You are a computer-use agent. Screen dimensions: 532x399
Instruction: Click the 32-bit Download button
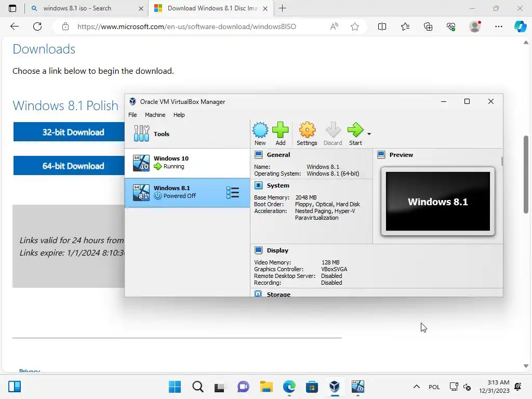(69, 132)
